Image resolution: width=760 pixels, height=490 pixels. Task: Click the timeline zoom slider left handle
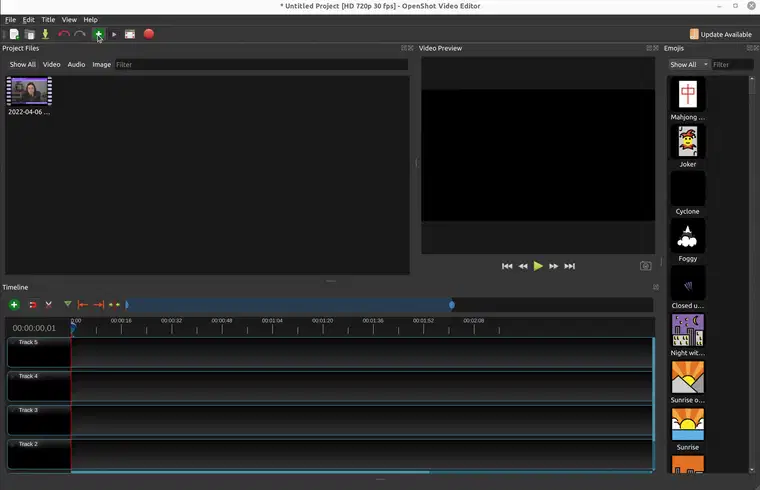127,305
